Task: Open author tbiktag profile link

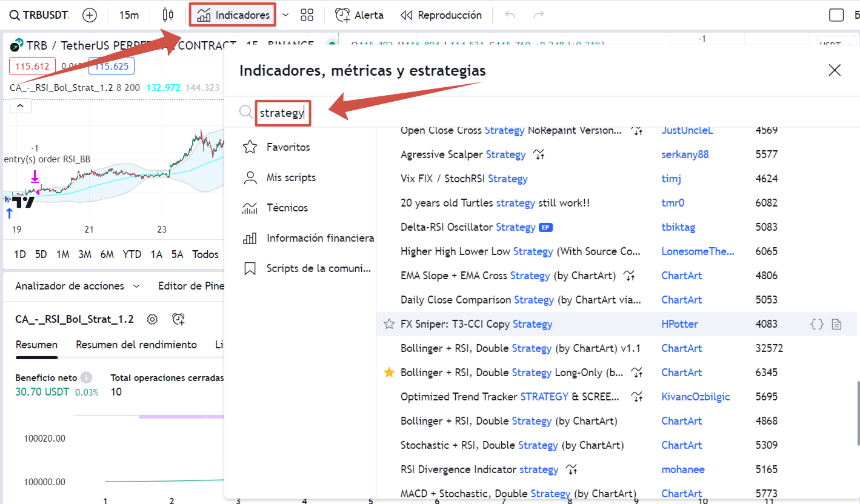Action: (x=678, y=227)
